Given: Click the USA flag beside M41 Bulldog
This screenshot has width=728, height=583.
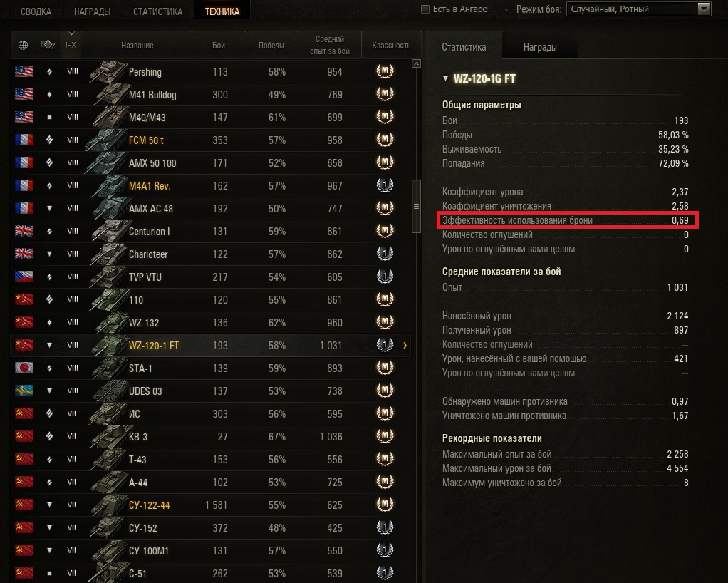Looking at the screenshot, I should click(24, 94).
